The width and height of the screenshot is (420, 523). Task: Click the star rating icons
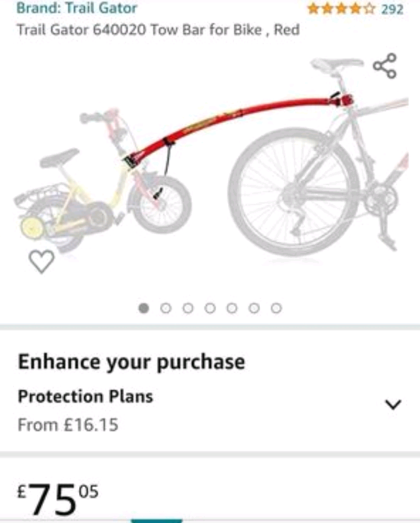(342, 9)
